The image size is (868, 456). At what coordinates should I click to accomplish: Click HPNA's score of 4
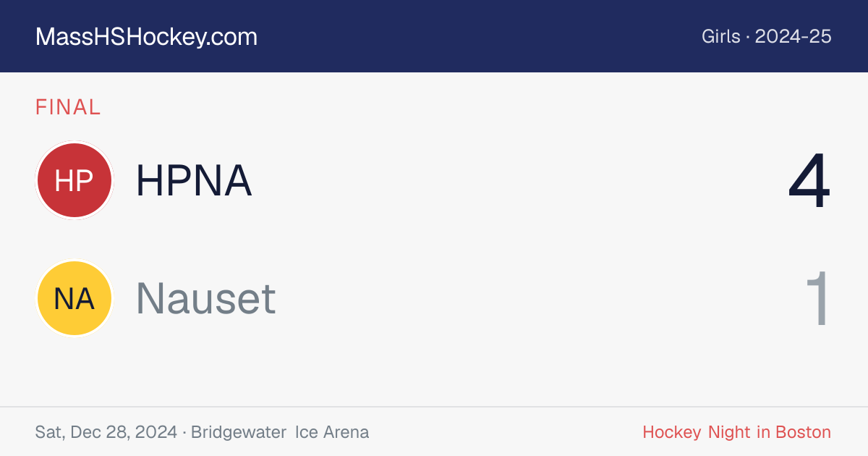pyautogui.click(x=809, y=181)
